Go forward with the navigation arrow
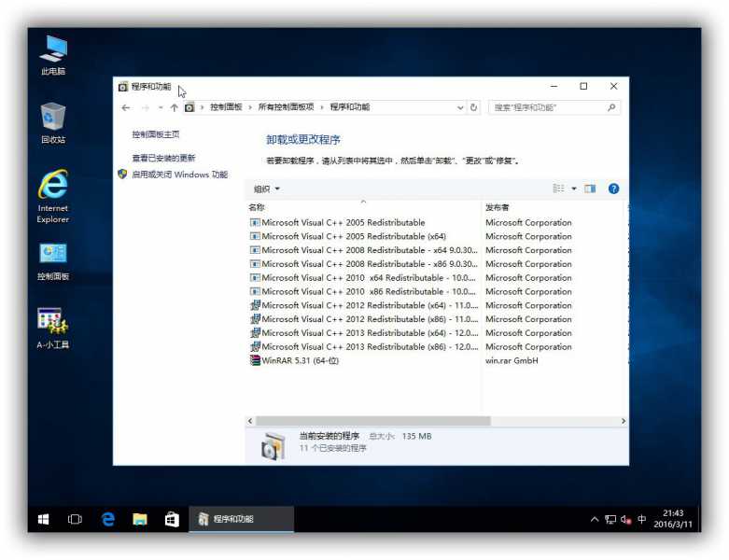Viewport: 729px width, 560px height. point(145,108)
